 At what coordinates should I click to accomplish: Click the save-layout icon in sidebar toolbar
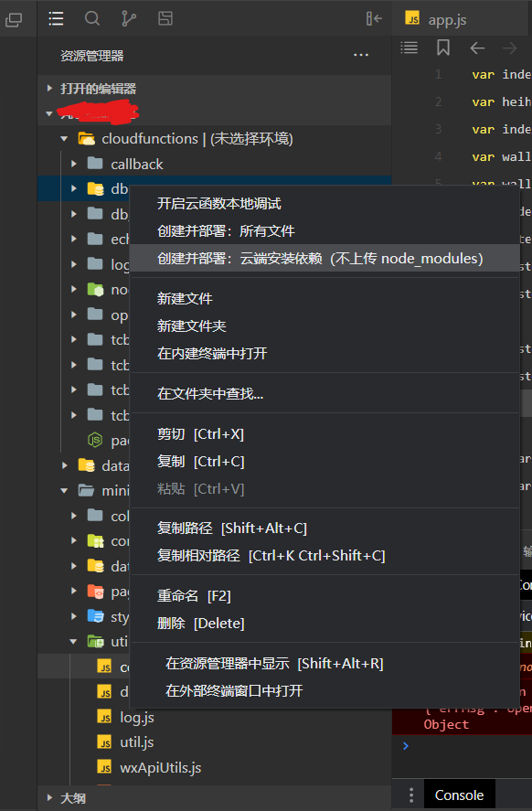(165, 18)
